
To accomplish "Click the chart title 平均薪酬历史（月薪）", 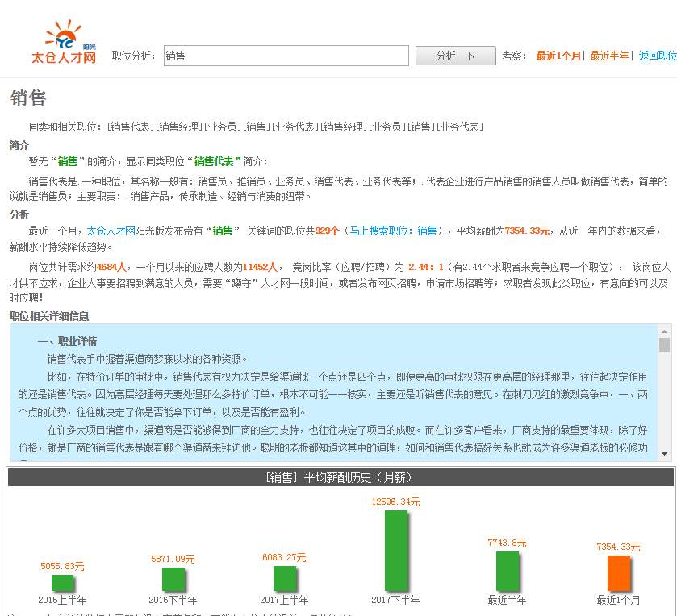I will 339,477.
